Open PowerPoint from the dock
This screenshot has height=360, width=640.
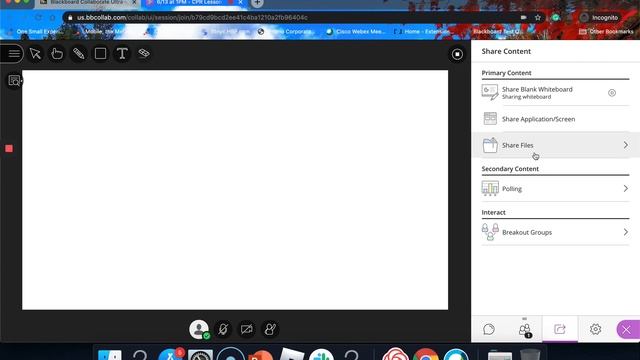[260, 354]
